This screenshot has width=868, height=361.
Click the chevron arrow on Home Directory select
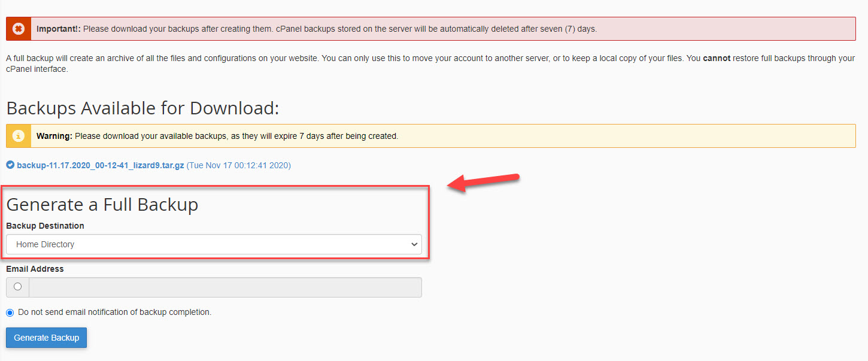click(414, 244)
